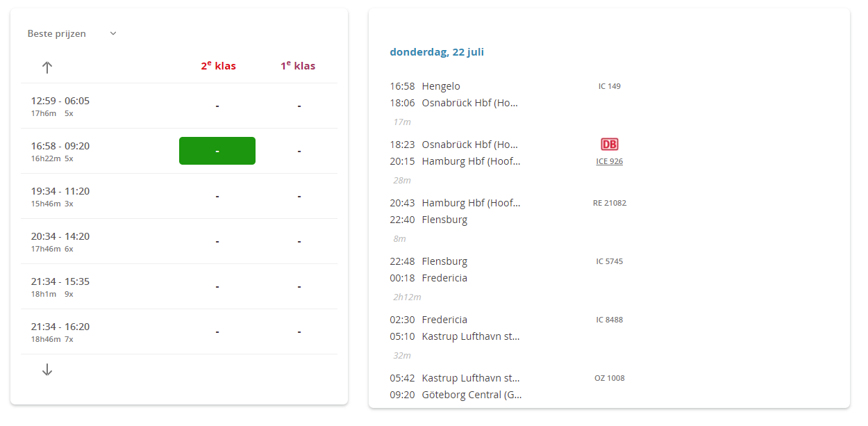Choose the 20:34 - 14:20 connection
Image resolution: width=868 pixels, height=426 pixels.
click(60, 241)
